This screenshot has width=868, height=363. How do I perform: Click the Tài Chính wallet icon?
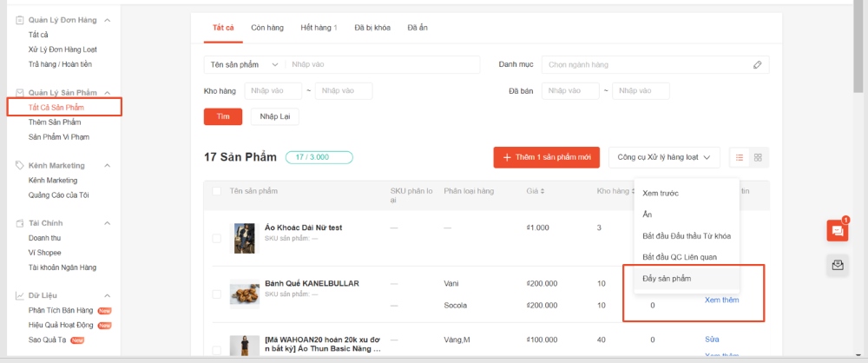coord(19,223)
